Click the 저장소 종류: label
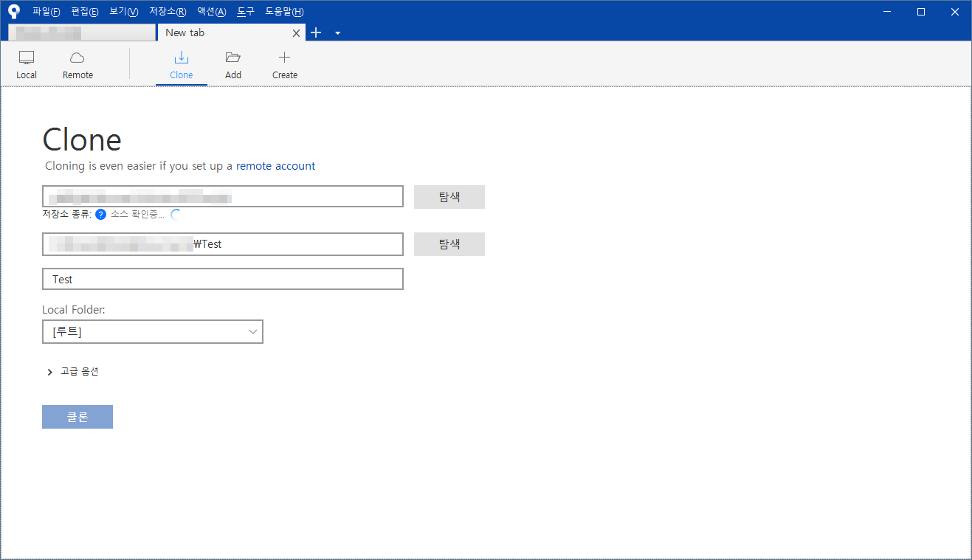972x560 pixels. pos(67,215)
